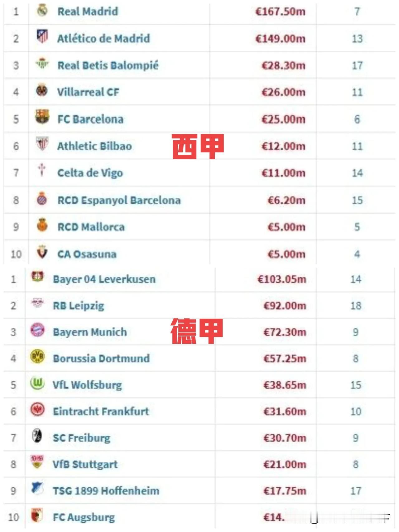Screen dimensions: 399x532
Task: Click the SC Freiburg crest icon
Action: coord(37,436)
